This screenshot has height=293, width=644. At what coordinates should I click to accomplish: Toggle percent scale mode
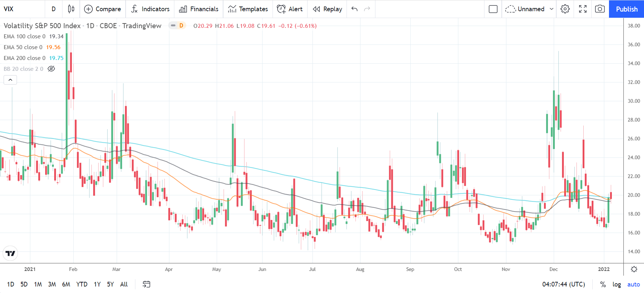603,284
